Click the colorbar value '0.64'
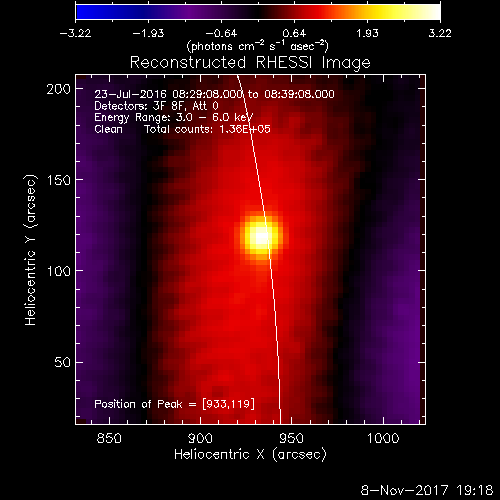Viewport: 500px width, 500px height. 294,33
